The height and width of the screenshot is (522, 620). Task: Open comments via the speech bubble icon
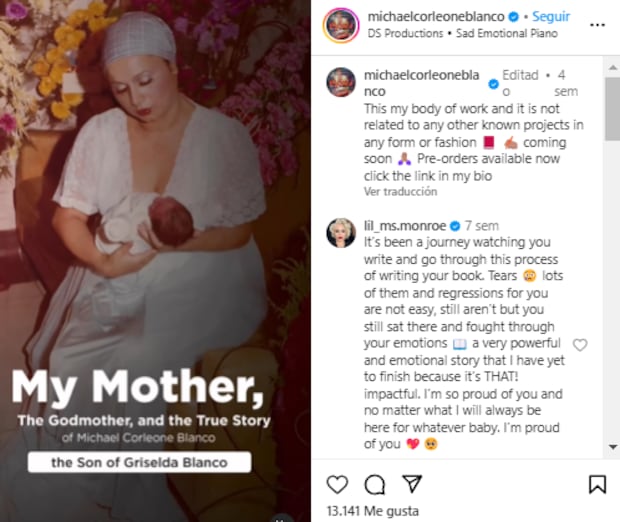tap(375, 484)
